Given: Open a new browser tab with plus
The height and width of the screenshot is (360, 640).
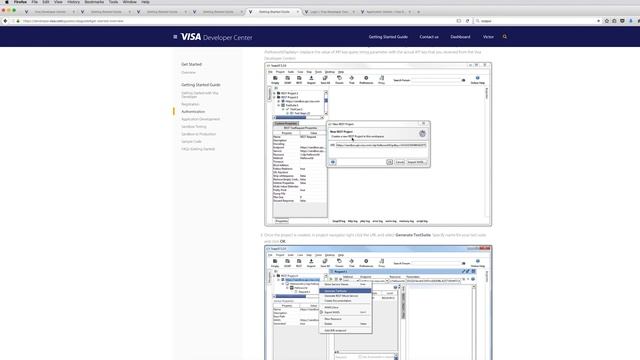Looking at the screenshot, I should click(418, 12).
